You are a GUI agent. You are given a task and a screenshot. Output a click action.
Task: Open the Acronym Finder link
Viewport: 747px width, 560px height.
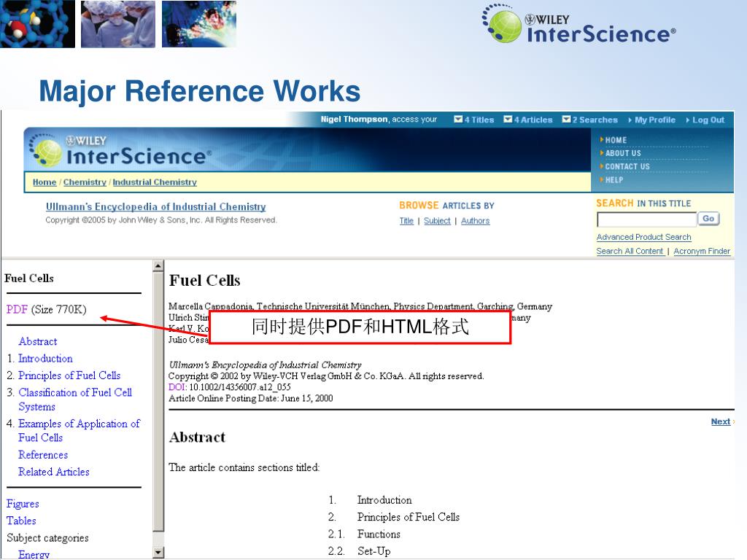coord(702,251)
